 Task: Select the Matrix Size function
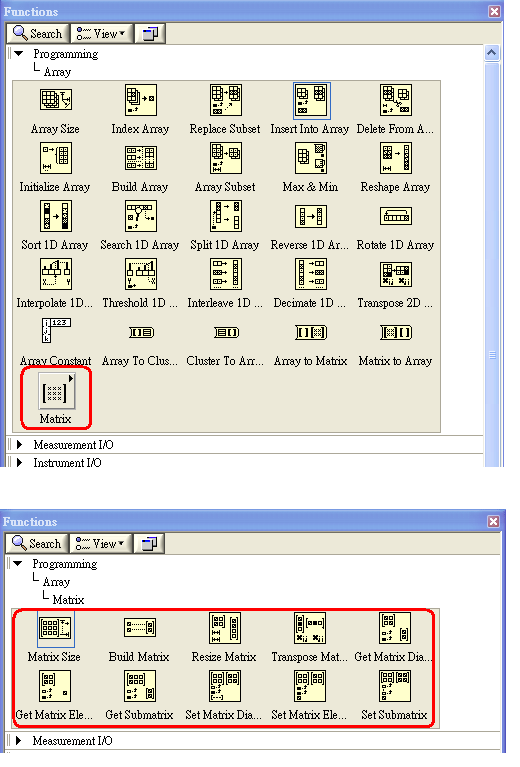pos(55,629)
